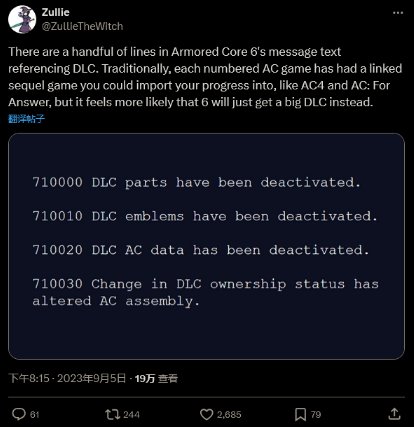This screenshot has width=414, height=427.
Task: Open the Zullie display name link
Action: click(56, 12)
